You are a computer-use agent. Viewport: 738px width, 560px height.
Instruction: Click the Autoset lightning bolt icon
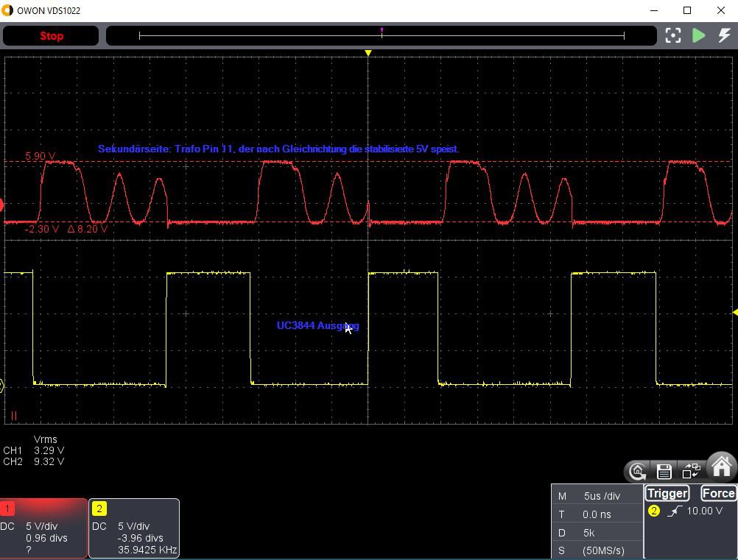click(724, 36)
